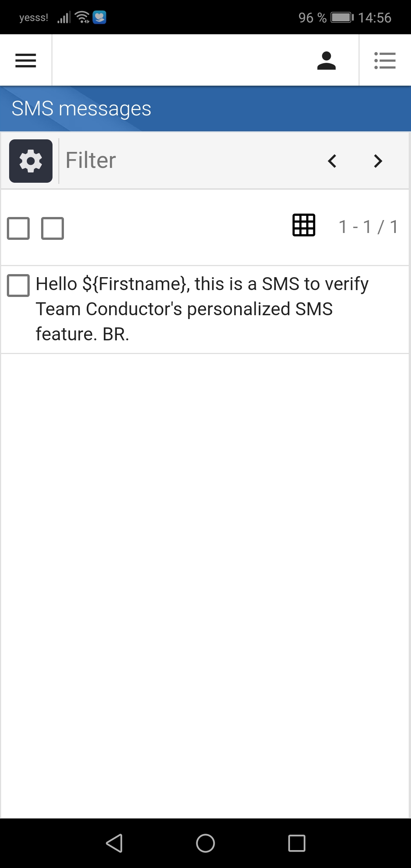Viewport: 411px width, 868px height.
Task: Open the user profile icon
Action: pyautogui.click(x=327, y=60)
